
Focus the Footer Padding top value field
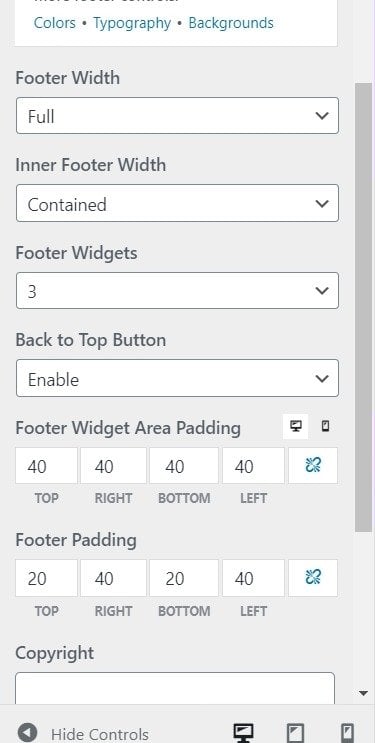[x=46, y=578]
